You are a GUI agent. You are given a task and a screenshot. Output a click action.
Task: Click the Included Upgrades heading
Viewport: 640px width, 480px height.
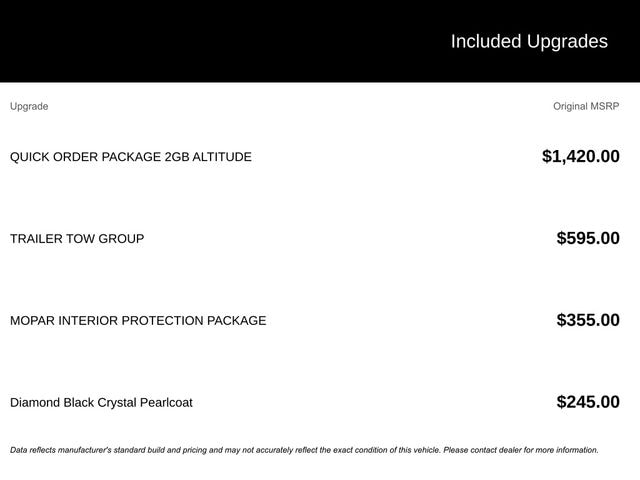point(528,41)
